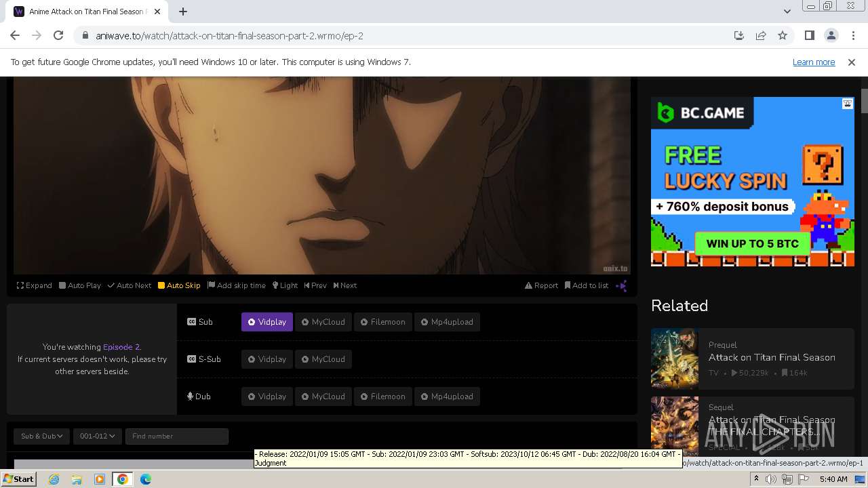The height and width of the screenshot is (488, 868).
Task: Open Attack on Titan Final Season prequel title
Action: pos(772,357)
